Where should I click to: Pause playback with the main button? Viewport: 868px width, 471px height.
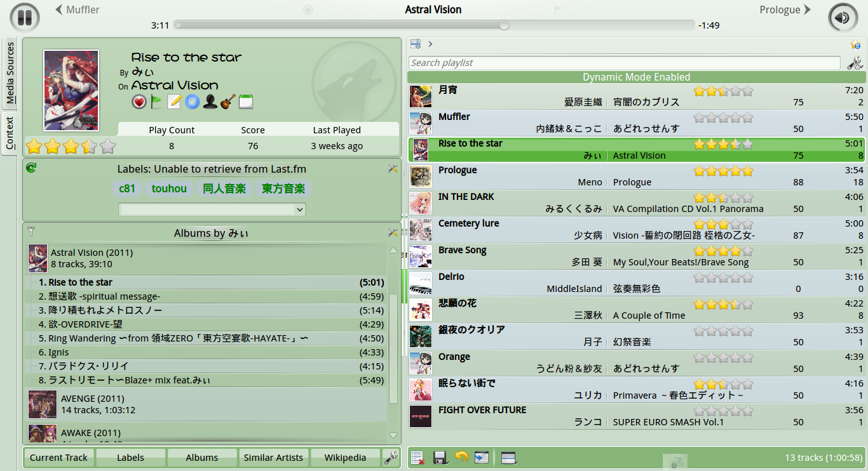[x=25, y=17]
